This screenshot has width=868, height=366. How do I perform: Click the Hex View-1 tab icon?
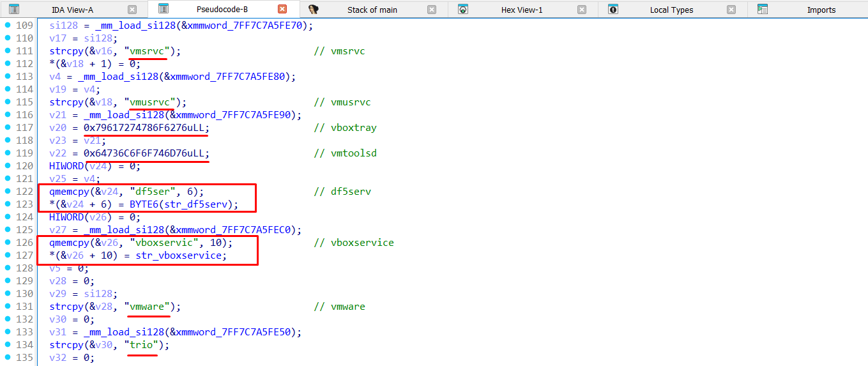464,10
